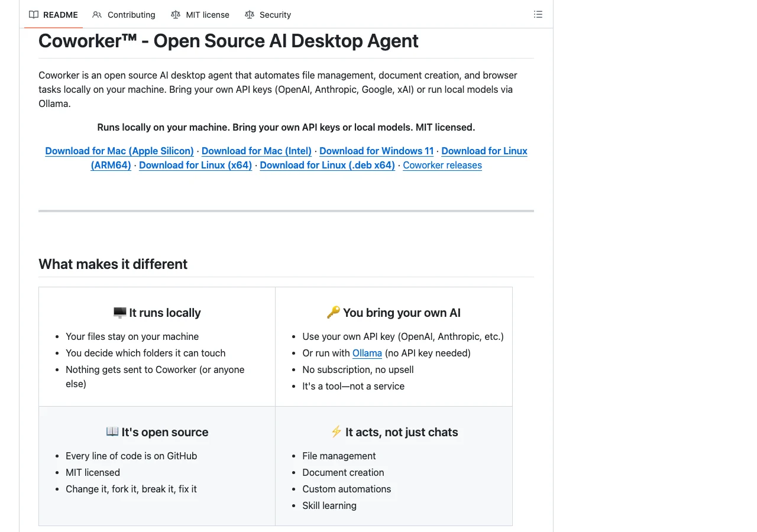
Task: Click the It acts, not just chats heading
Action: [394, 432]
